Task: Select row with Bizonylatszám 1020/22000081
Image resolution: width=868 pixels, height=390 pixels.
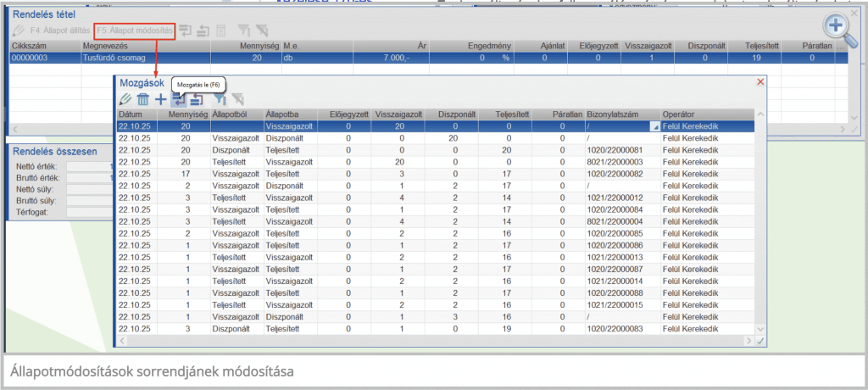Action: [437, 149]
